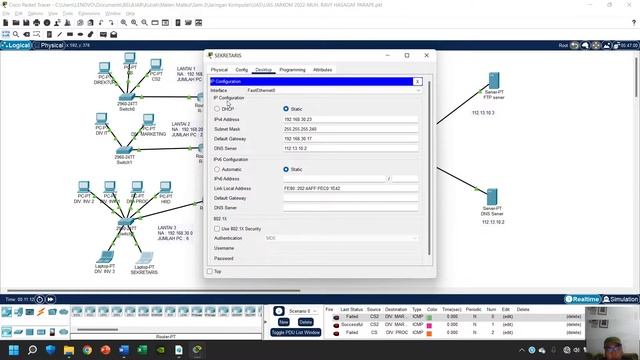Choose the Inspect magnifier tool
Viewport: 640px width, 360px height.
(16, 34)
